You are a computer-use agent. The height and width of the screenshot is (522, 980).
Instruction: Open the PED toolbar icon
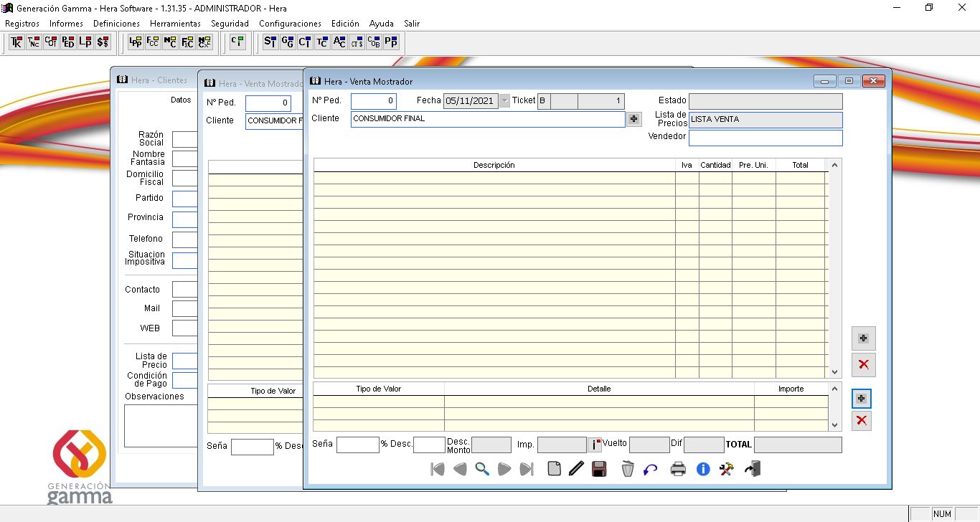[x=68, y=42]
